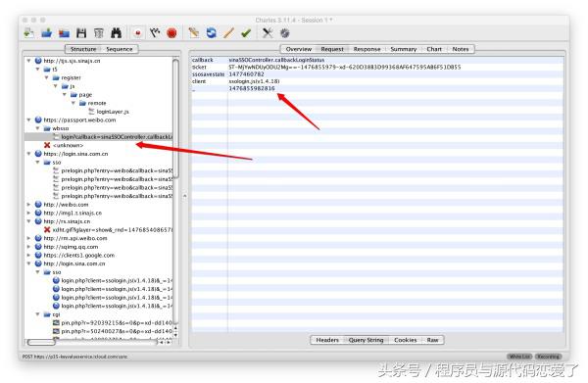
Task: Select the login?callback=sinaSSOController request row
Action: [x=99, y=137]
